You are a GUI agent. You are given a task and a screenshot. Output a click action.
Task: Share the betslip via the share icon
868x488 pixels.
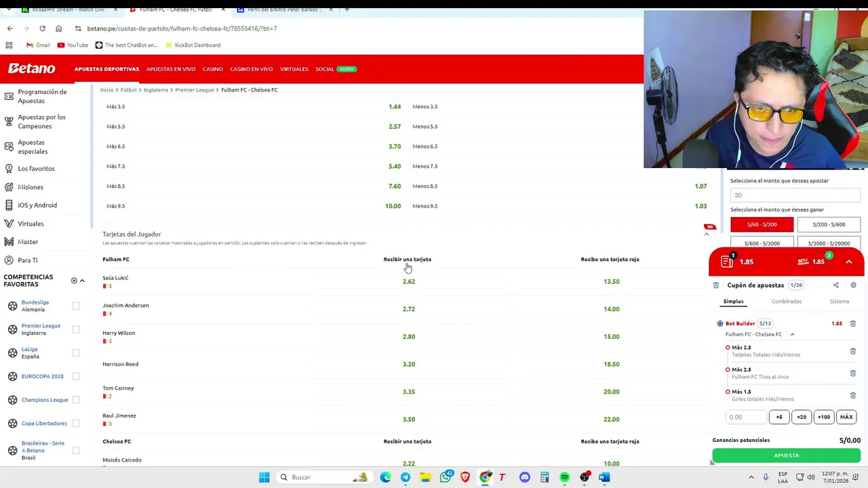835,285
